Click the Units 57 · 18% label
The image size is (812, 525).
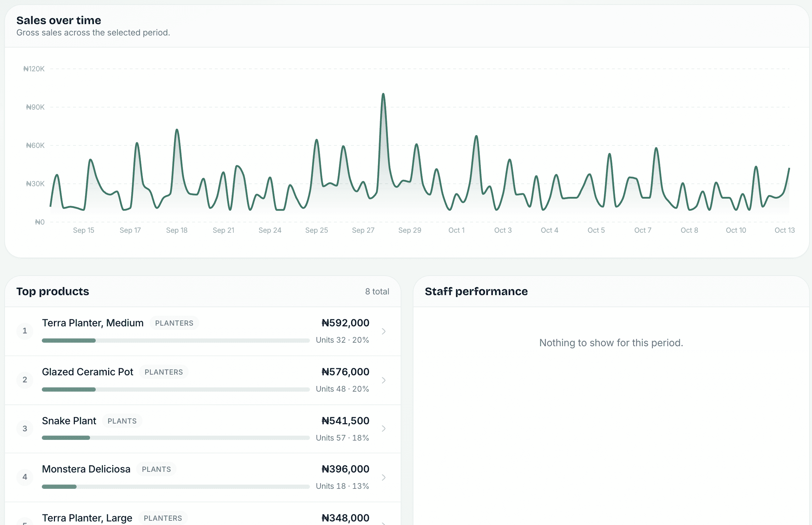343,438
